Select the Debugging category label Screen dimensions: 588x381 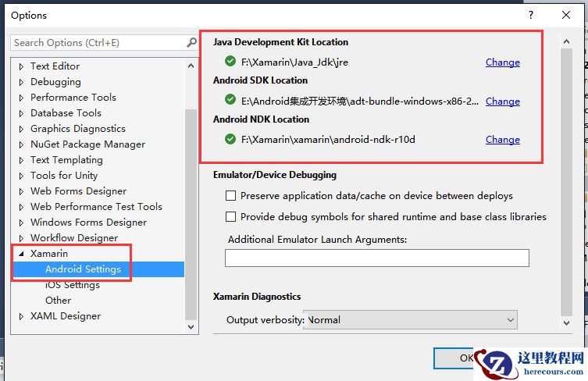(x=55, y=82)
